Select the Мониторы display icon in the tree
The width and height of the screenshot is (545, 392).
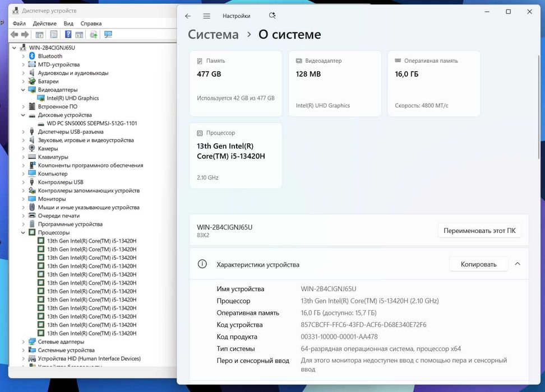tap(32, 199)
